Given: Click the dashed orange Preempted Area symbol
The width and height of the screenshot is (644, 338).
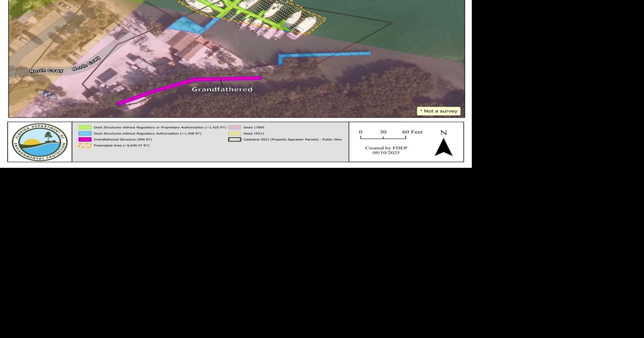Looking at the screenshot, I should point(85,145).
